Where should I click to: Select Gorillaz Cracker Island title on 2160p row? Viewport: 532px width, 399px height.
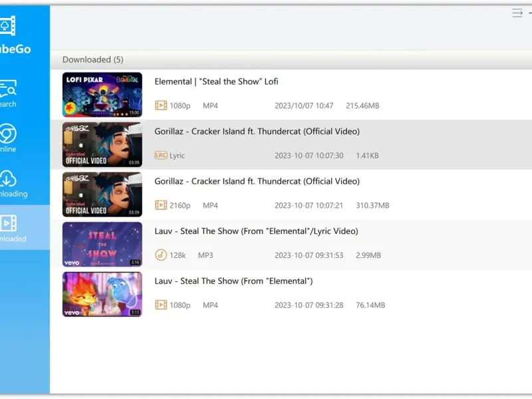[257, 182]
